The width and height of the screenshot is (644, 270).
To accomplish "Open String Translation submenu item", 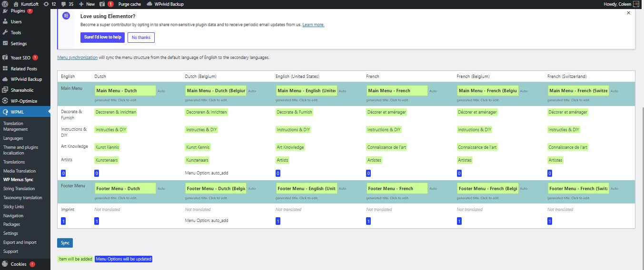I will click(19, 189).
